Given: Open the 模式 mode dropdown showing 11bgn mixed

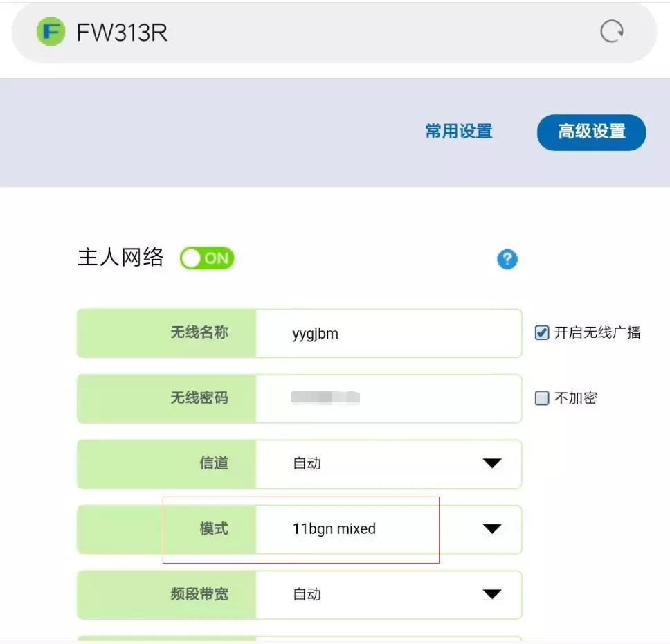Looking at the screenshot, I should click(x=388, y=528).
